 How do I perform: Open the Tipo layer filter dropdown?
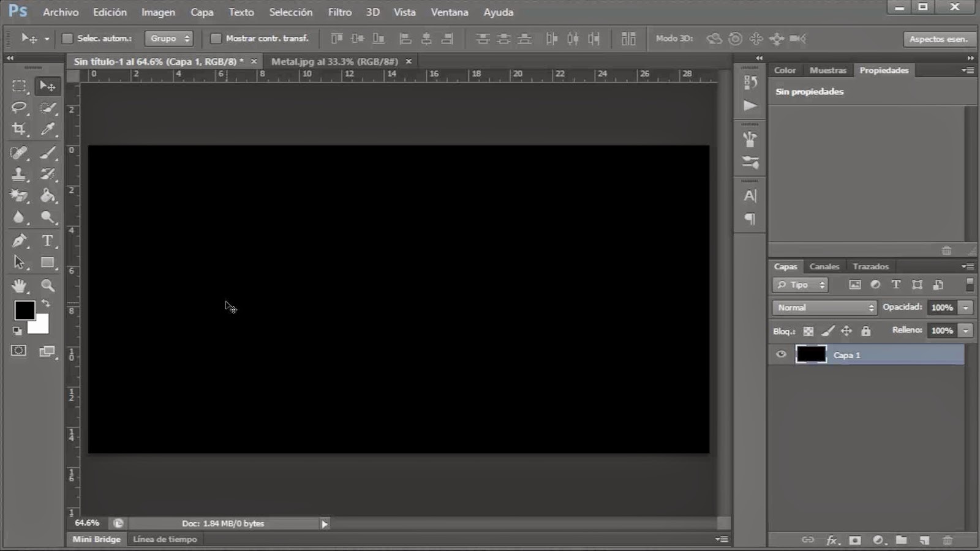pos(800,285)
